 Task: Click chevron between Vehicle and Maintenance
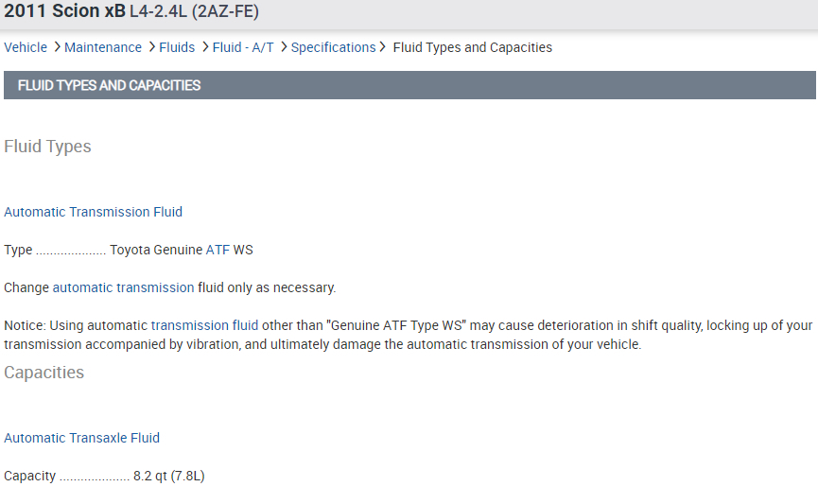(x=57, y=47)
